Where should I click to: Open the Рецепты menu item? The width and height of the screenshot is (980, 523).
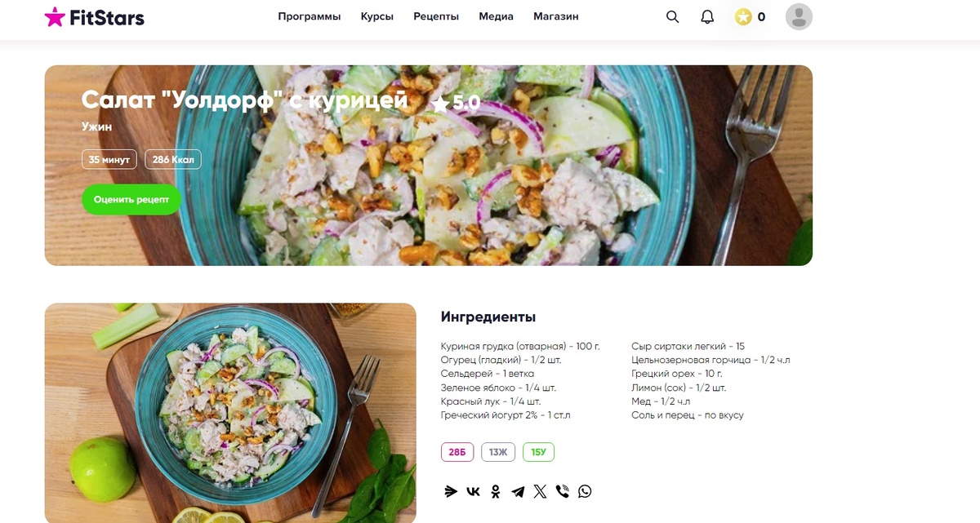tap(436, 16)
